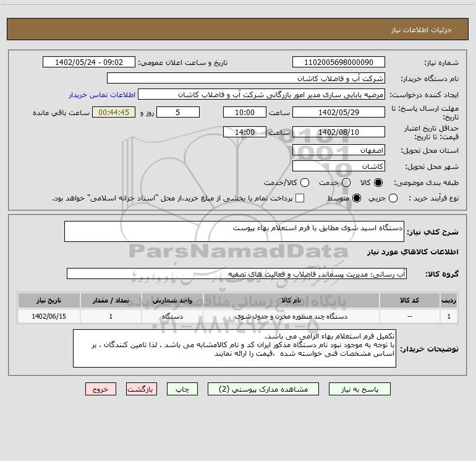The height and width of the screenshot is (461, 476).
Task: Click the شرح کلی نیاز label
Action: [x=433, y=232]
